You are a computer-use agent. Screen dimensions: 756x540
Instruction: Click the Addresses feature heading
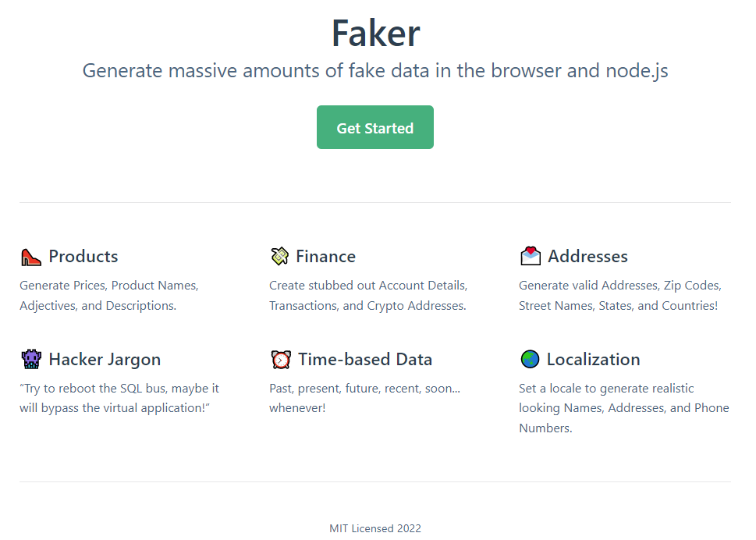587,257
